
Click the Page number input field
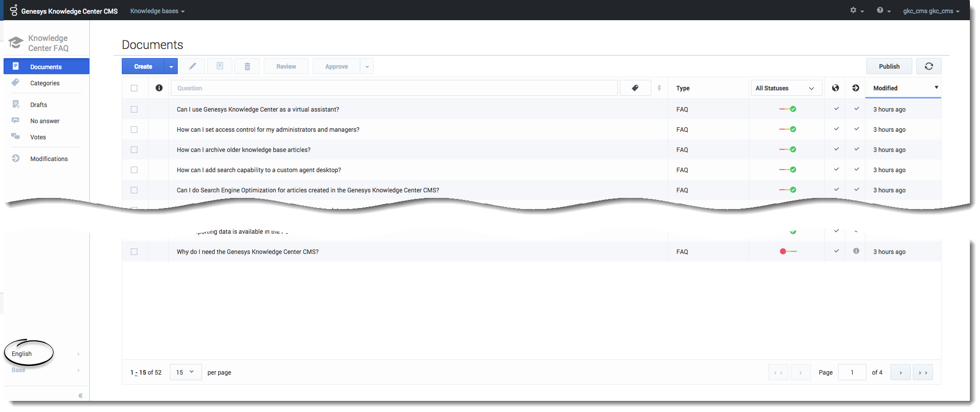tap(853, 373)
